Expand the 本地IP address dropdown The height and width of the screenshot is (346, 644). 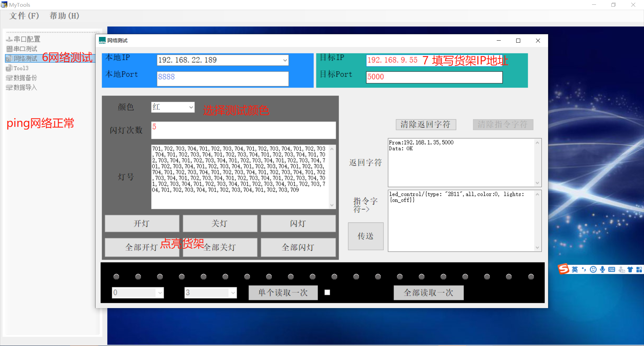coord(285,60)
